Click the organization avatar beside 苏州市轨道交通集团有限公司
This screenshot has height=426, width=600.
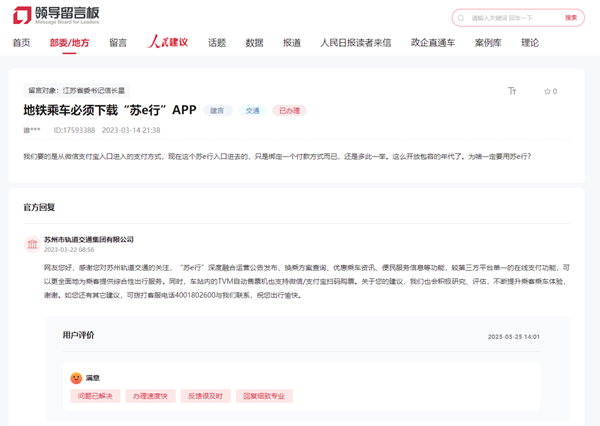point(33,244)
